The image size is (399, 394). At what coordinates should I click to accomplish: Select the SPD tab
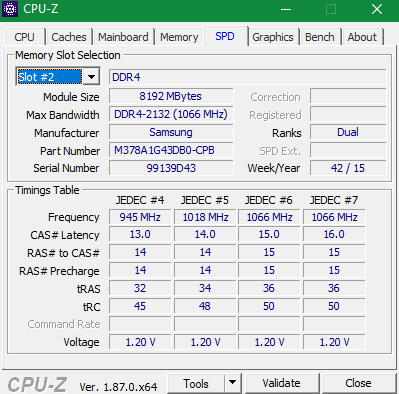coord(225,36)
